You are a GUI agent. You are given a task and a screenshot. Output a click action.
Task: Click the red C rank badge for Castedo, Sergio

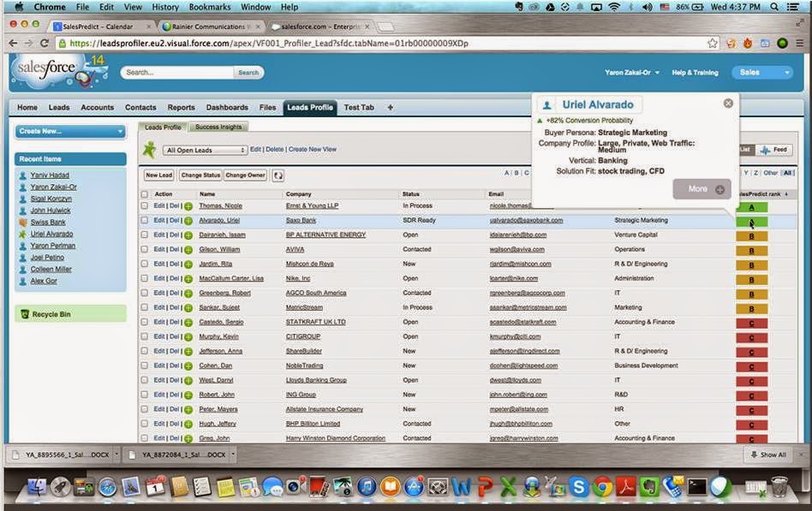(x=751, y=322)
